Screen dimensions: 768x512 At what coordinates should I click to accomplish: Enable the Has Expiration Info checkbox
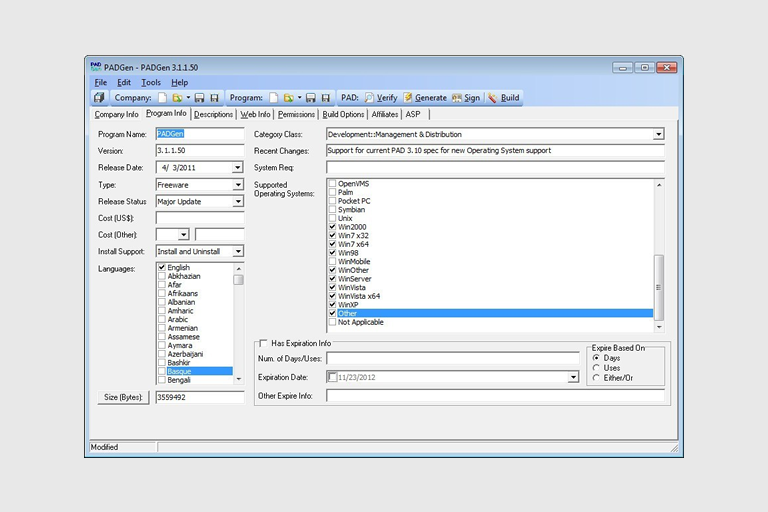coord(263,343)
